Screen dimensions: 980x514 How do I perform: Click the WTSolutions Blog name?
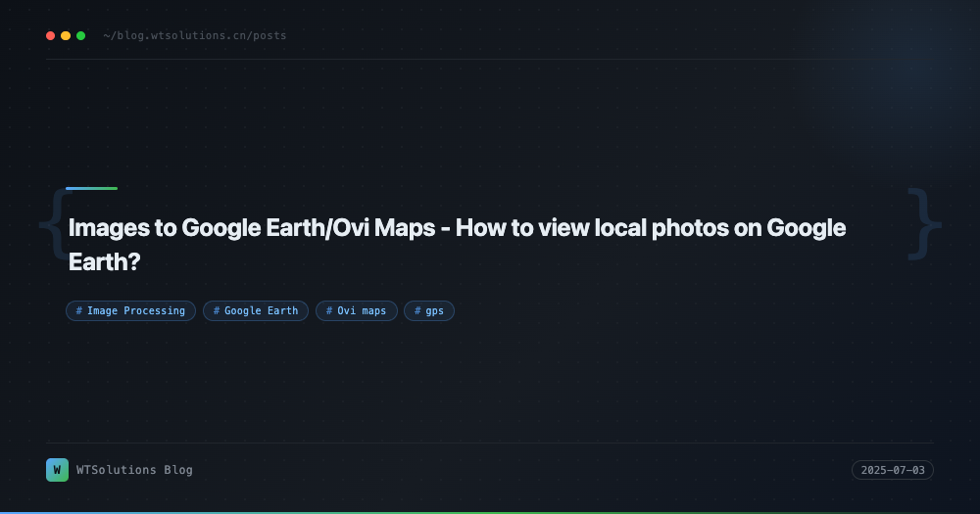click(x=134, y=470)
